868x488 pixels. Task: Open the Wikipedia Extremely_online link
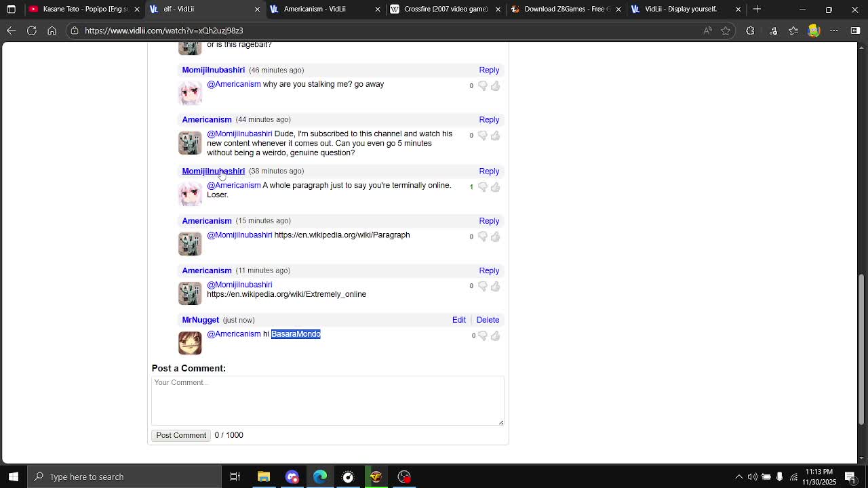tap(286, 294)
